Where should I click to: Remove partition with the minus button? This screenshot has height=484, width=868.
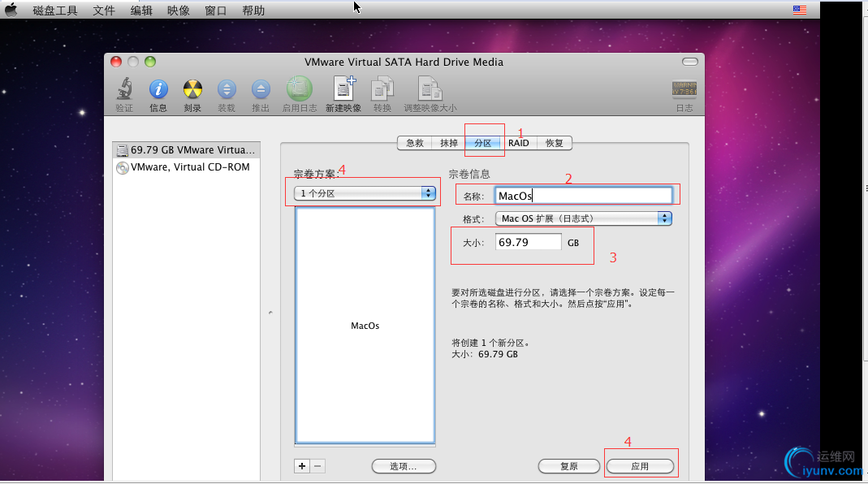[317, 466]
